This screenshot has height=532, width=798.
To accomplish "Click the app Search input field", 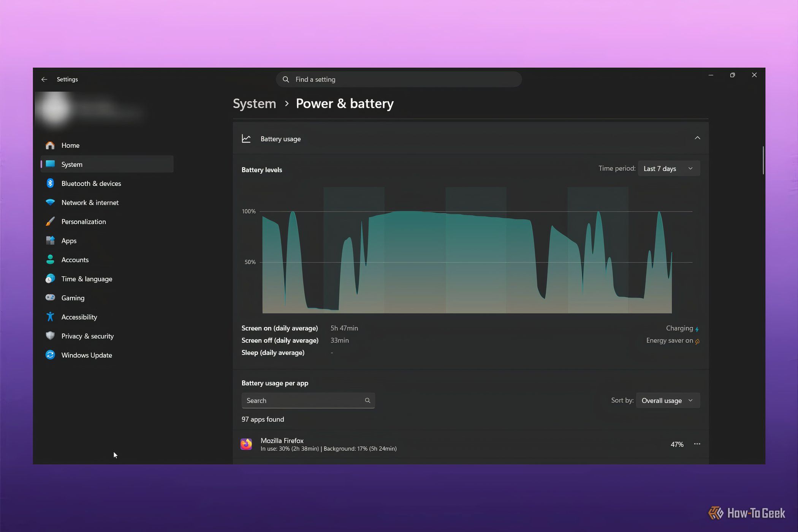I will coord(308,401).
